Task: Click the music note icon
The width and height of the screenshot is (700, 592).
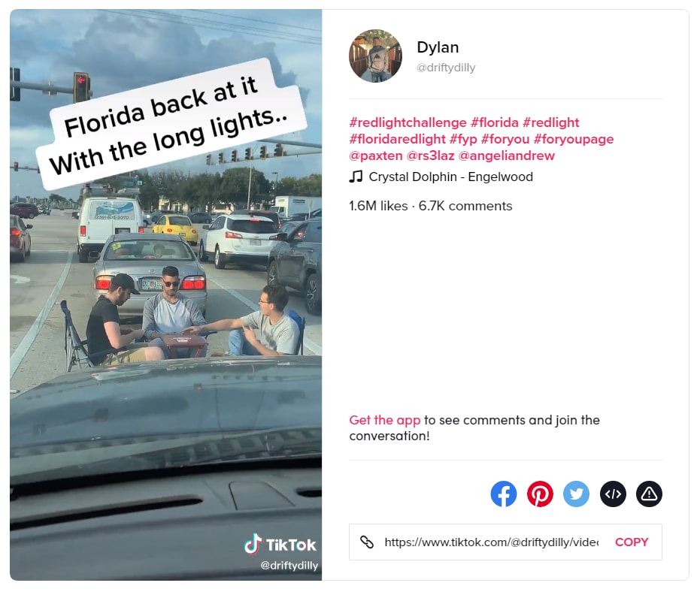Action: coord(356,177)
